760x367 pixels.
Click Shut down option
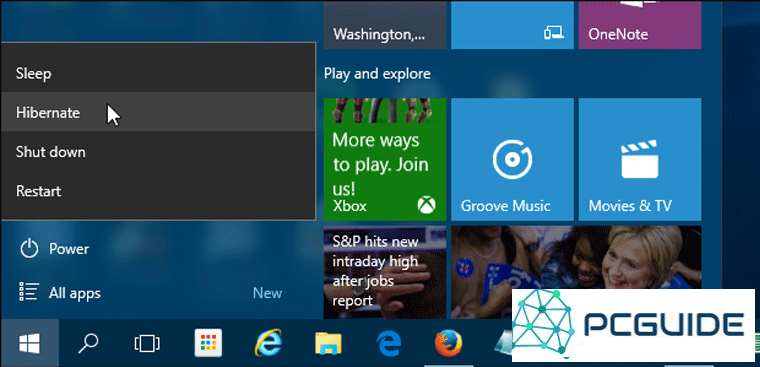[x=158, y=152]
